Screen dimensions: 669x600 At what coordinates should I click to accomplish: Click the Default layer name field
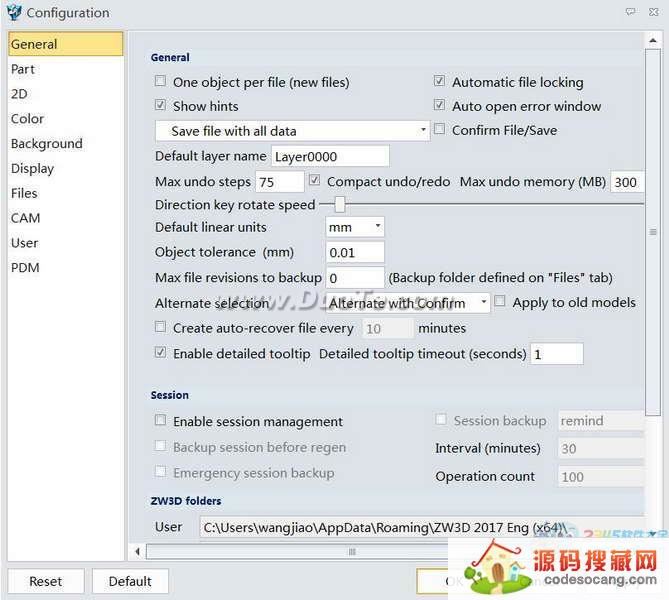(329, 156)
